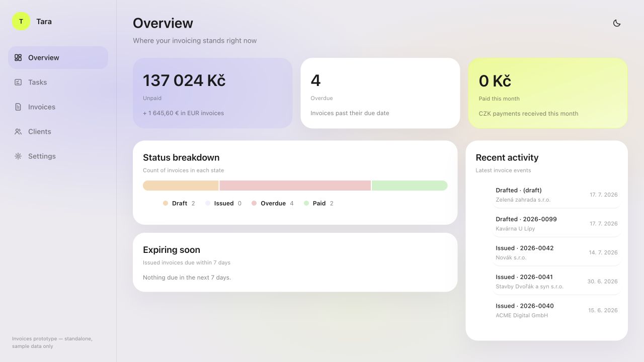Open the Paid this month card
The height and width of the screenshot is (362, 644).
(548, 93)
